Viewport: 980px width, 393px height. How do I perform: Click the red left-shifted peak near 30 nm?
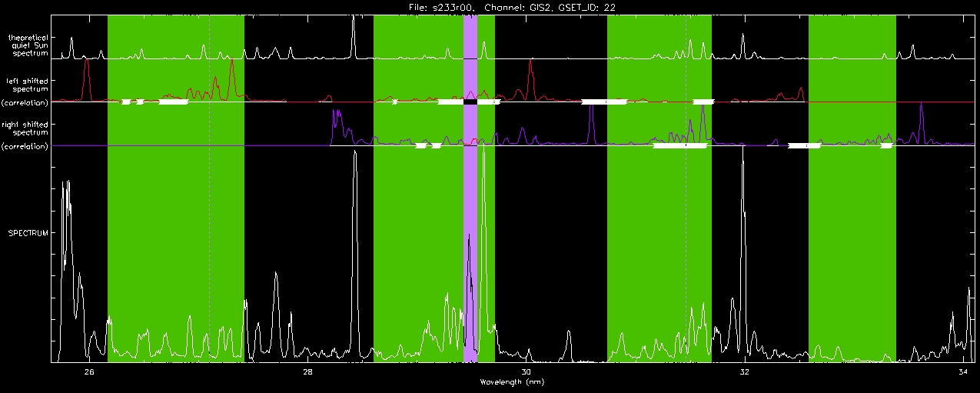(530, 81)
